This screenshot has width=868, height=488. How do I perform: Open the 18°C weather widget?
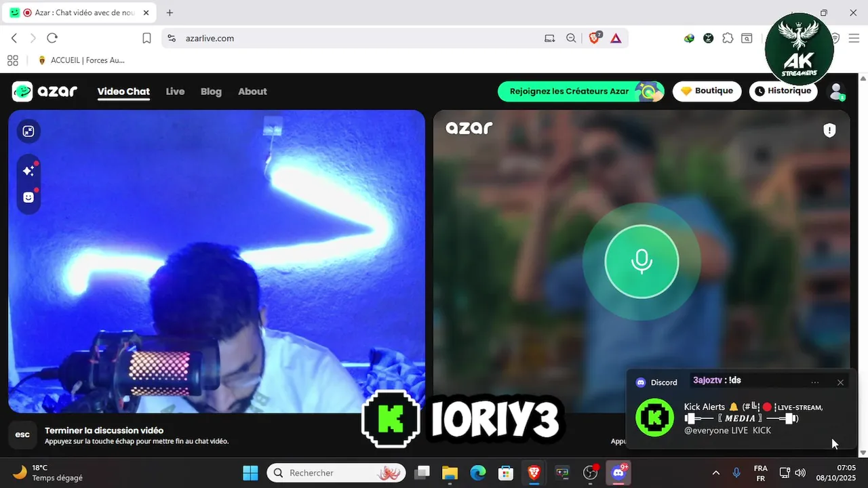coord(47,472)
